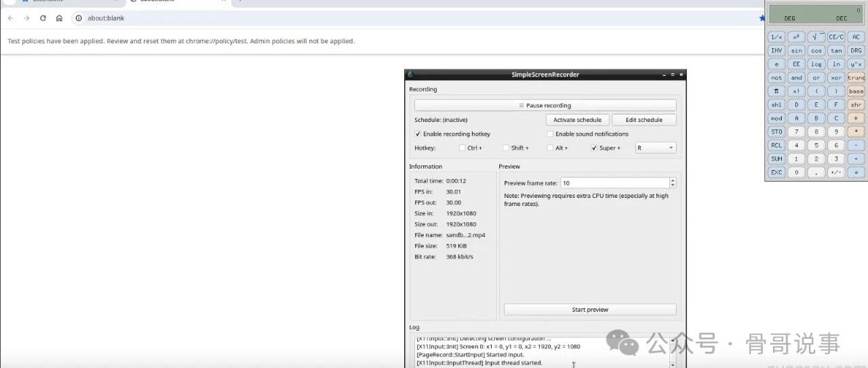Click the y^x key on calculator
868x368 pixels.
[856, 64]
